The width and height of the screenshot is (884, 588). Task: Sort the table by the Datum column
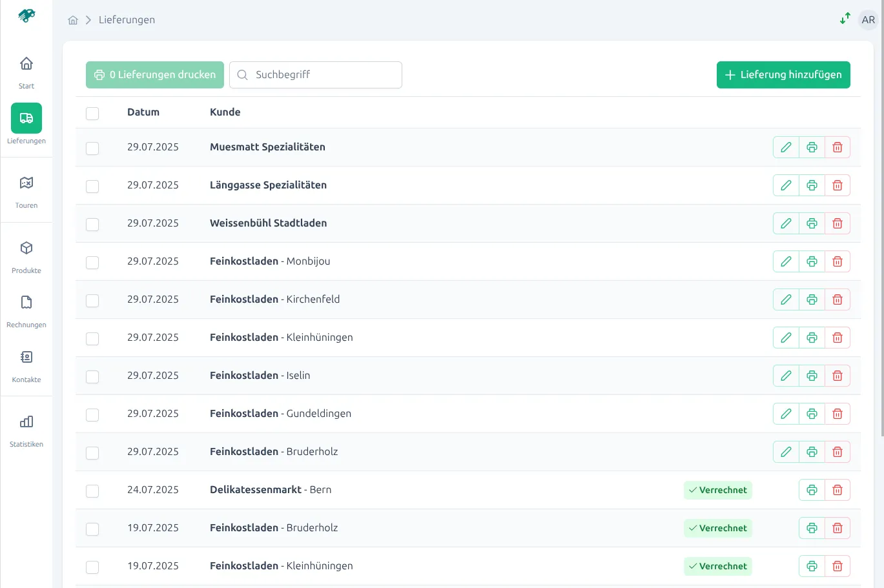[x=141, y=112]
